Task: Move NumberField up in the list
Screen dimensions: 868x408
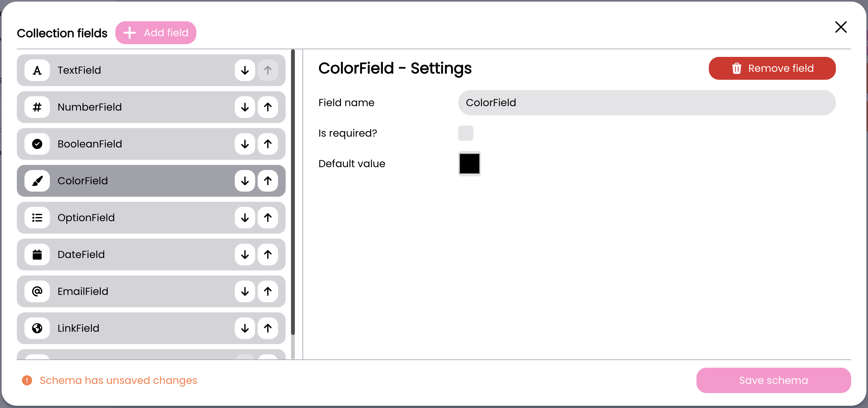Action: [x=268, y=107]
